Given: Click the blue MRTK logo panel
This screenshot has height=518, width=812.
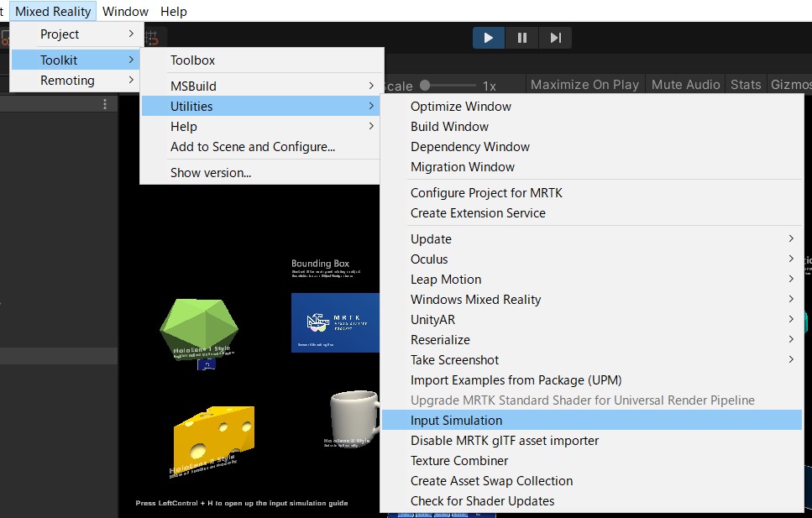Looking at the screenshot, I should (x=335, y=322).
